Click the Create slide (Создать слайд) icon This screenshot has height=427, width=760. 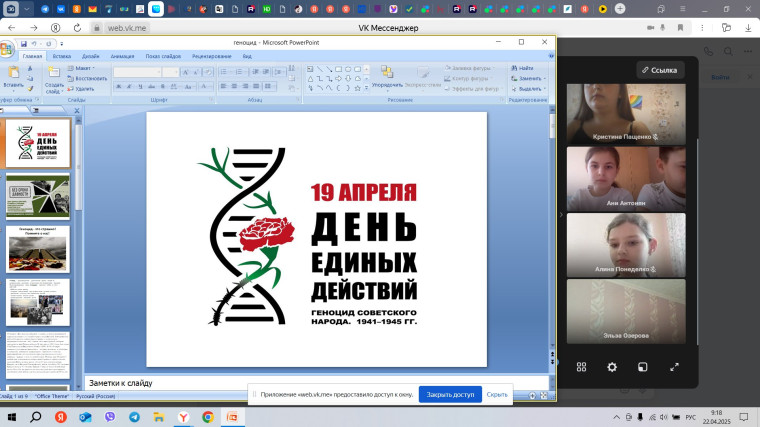54,73
